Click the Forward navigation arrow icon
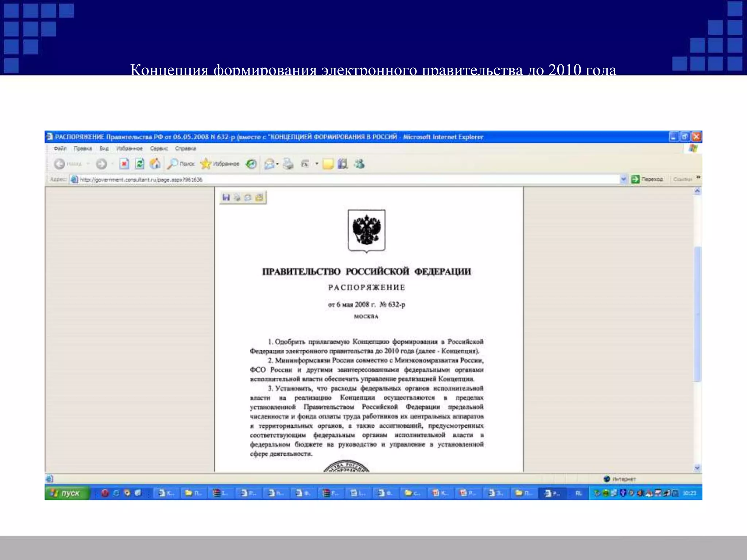747x560 pixels. 101,164
